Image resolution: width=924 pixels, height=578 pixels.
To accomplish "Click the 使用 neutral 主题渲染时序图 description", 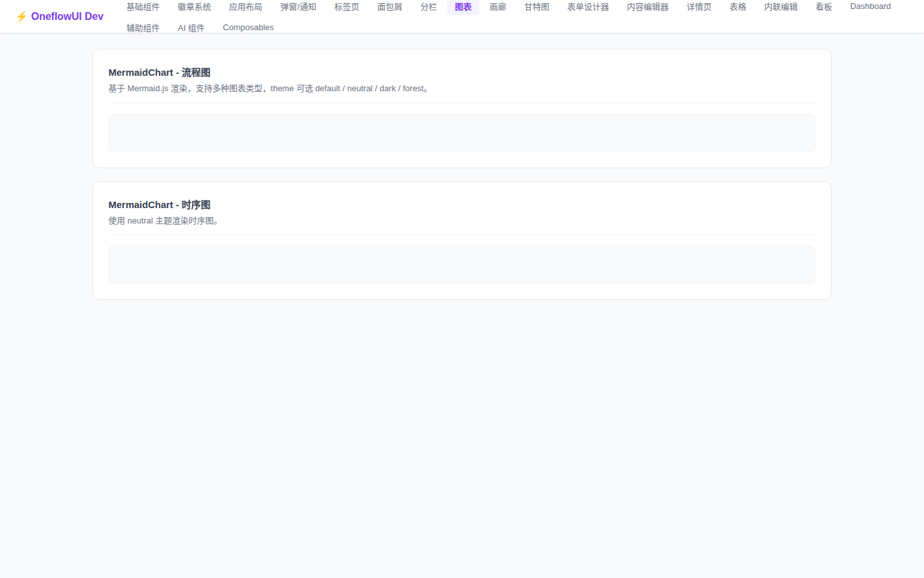I will (164, 221).
